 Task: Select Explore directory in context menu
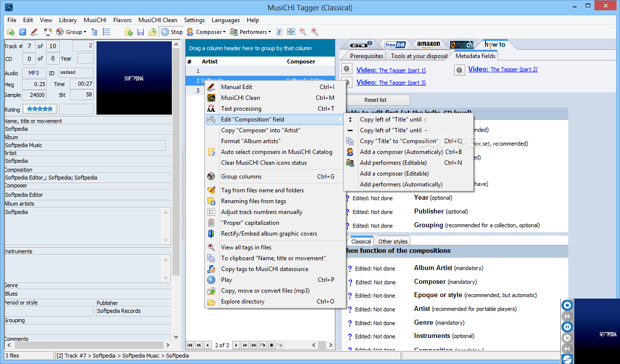275,302
